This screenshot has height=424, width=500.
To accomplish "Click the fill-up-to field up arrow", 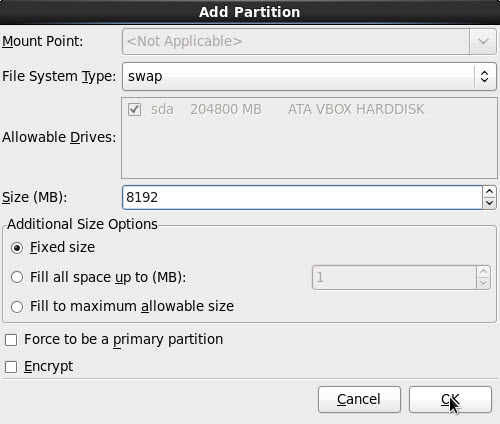I will [x=483, y=272].
